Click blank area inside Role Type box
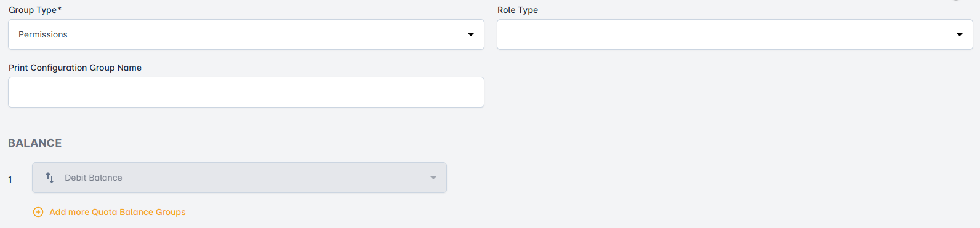This screenshot has height=228, width=980. coord(726,34)
